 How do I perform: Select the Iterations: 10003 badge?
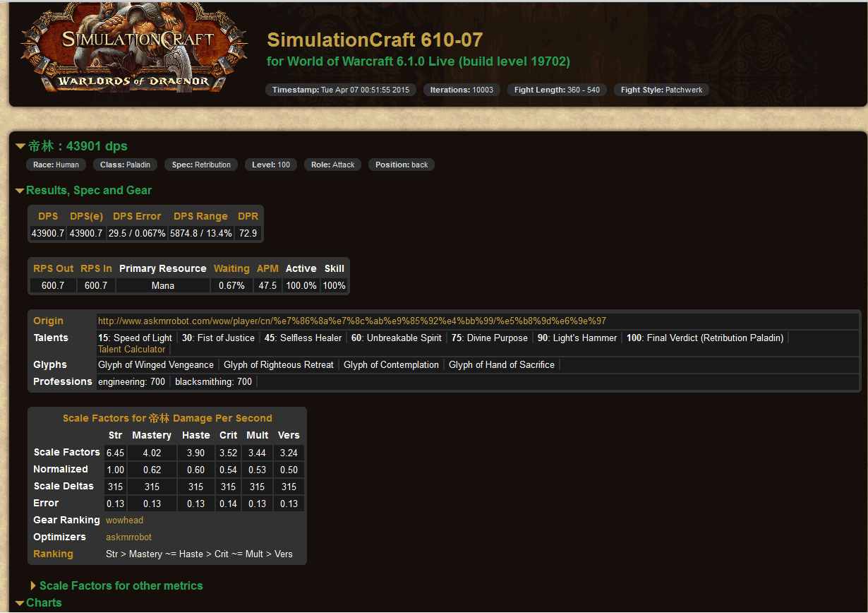click(x=462, y=90)
